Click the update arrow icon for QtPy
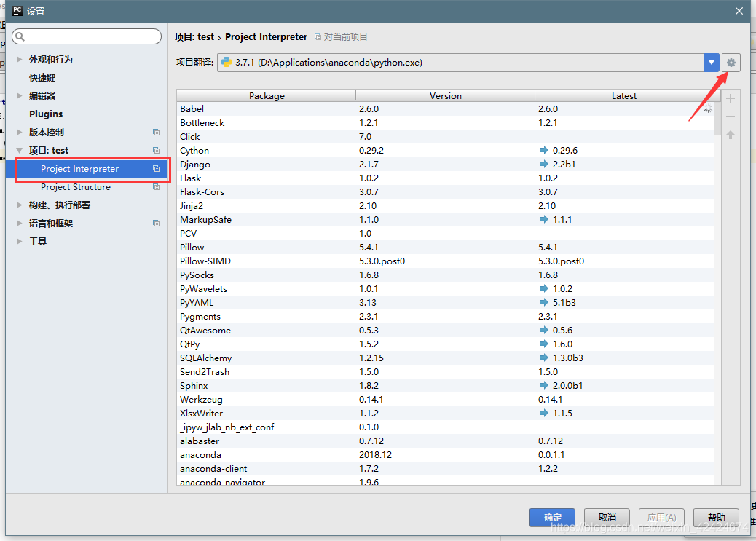The image size is (756, 541). point(544,344)
